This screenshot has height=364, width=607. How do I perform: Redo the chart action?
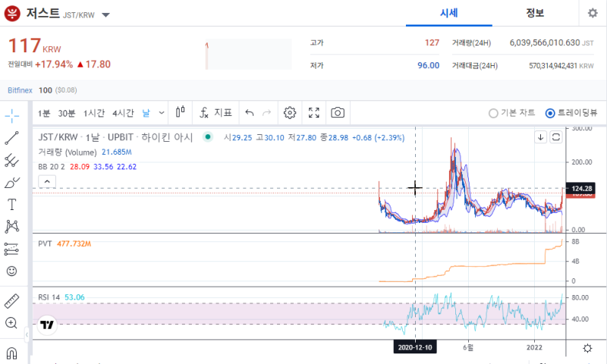tap(267, 112)
